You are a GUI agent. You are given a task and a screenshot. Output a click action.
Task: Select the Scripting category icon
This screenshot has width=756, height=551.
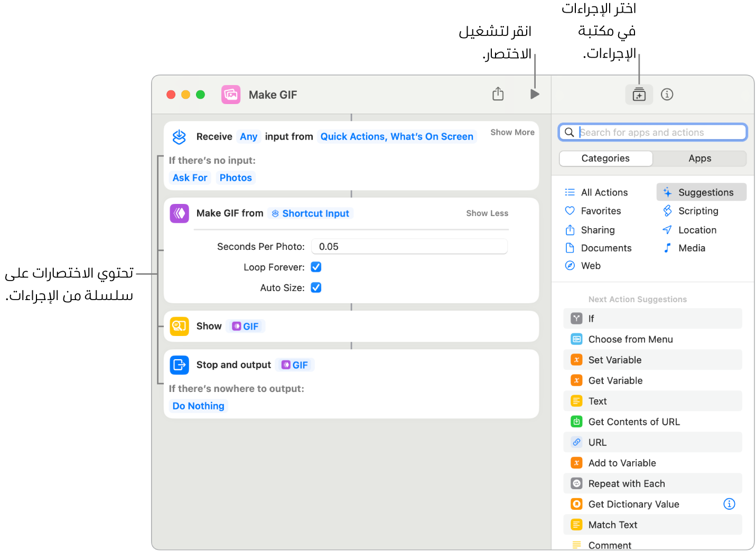(x=667, y=210)
